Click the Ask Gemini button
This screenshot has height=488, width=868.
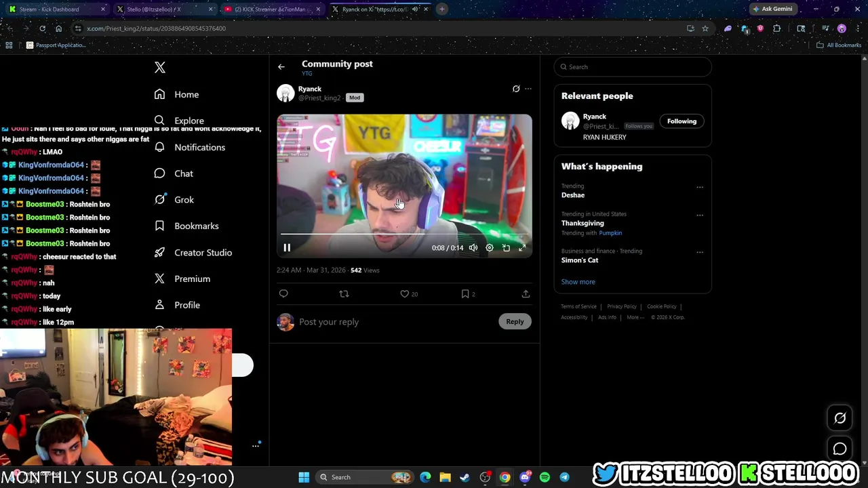click(x=772, y=9)
